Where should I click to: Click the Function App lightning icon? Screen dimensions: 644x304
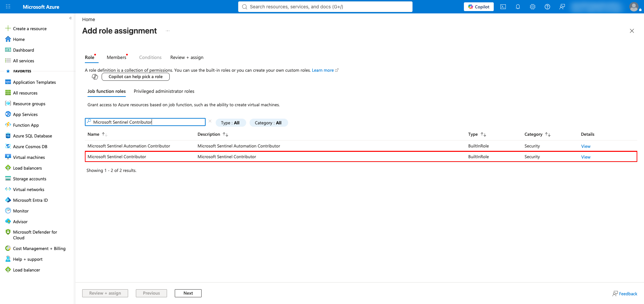[8, 125]
